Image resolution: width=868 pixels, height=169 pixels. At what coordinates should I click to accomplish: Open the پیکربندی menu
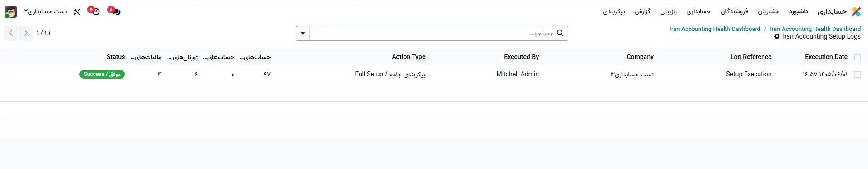[614, 11]
